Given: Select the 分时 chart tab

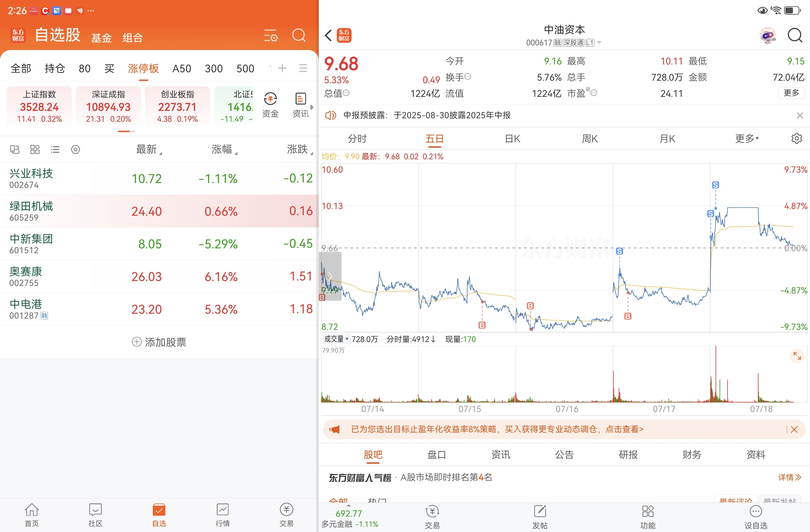Looking at the screenshot, I should [357, 138].
